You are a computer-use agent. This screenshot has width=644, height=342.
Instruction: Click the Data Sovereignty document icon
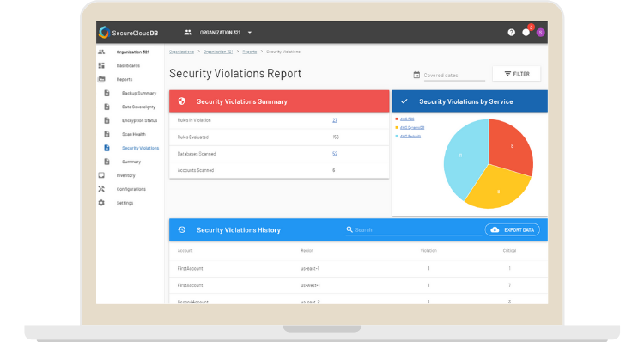click(106, 107)
